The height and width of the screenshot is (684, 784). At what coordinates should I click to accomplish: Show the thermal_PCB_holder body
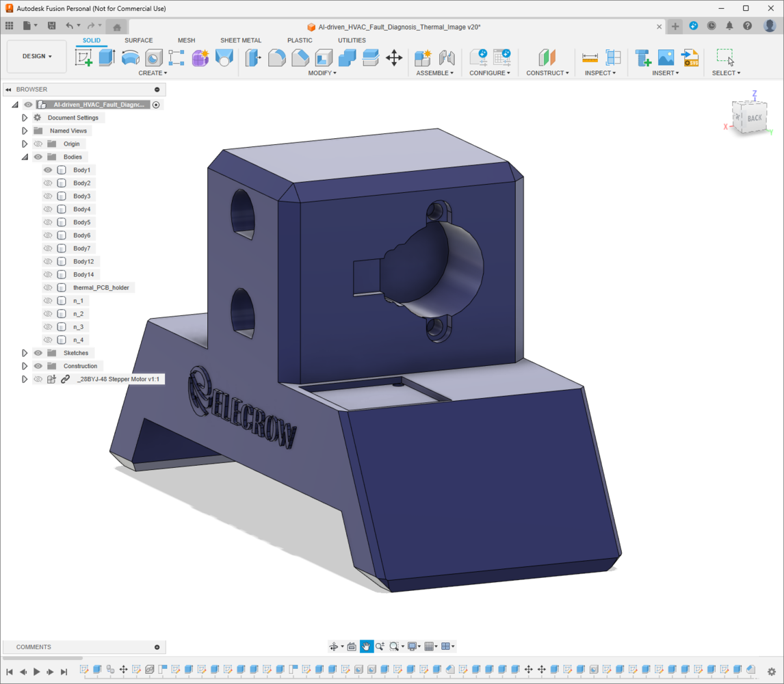(48, 287)
